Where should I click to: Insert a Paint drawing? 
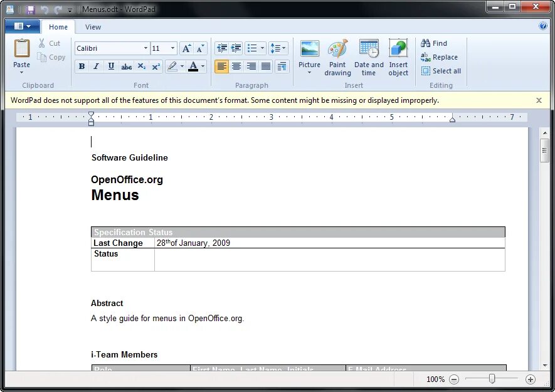point(337,56)
